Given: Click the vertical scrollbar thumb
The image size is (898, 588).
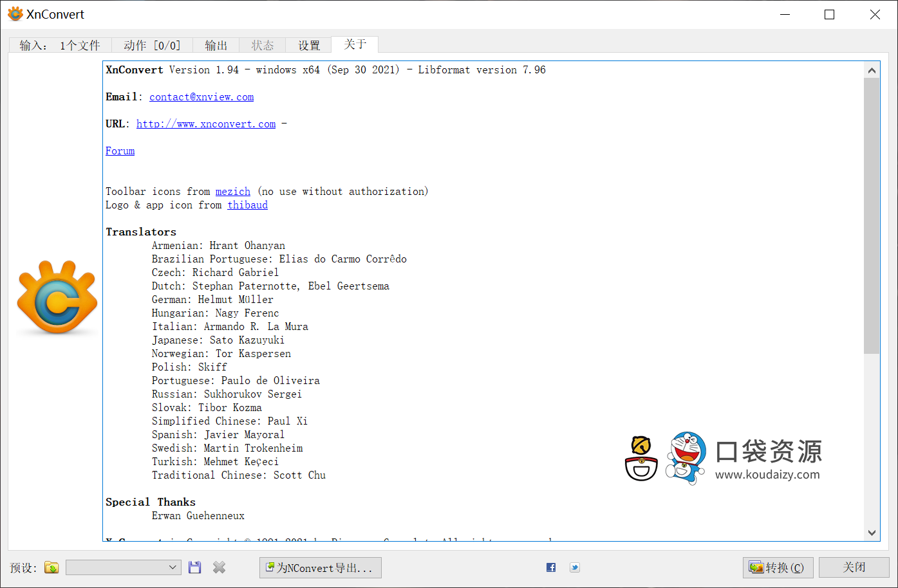Looking at the screenshot, I should coord(872,216).
